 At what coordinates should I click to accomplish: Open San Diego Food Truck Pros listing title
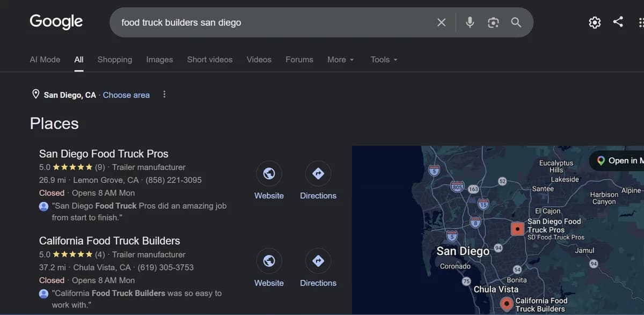click(104, 154)
